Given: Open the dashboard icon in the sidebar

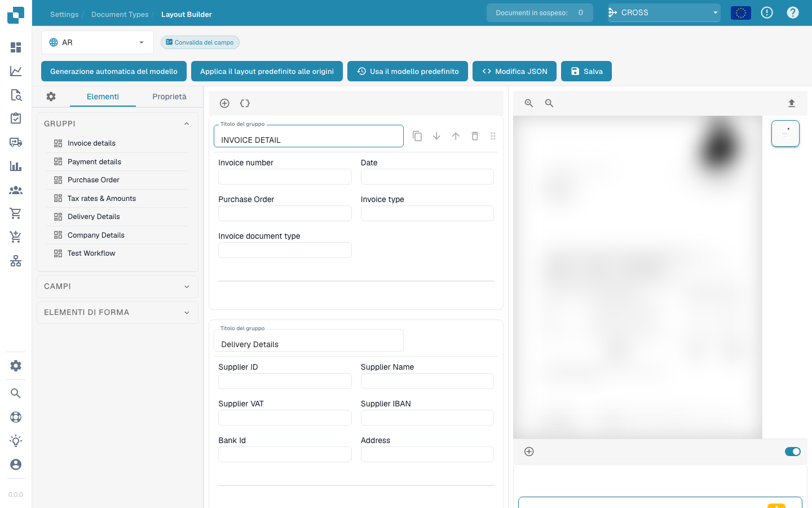Looking at the screenshot, I should coord(16,47).
